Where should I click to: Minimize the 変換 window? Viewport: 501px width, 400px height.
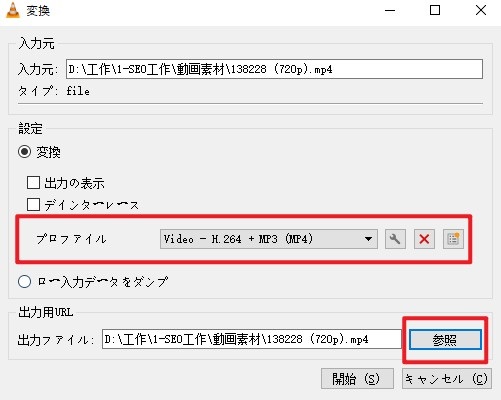pos(390,11)
